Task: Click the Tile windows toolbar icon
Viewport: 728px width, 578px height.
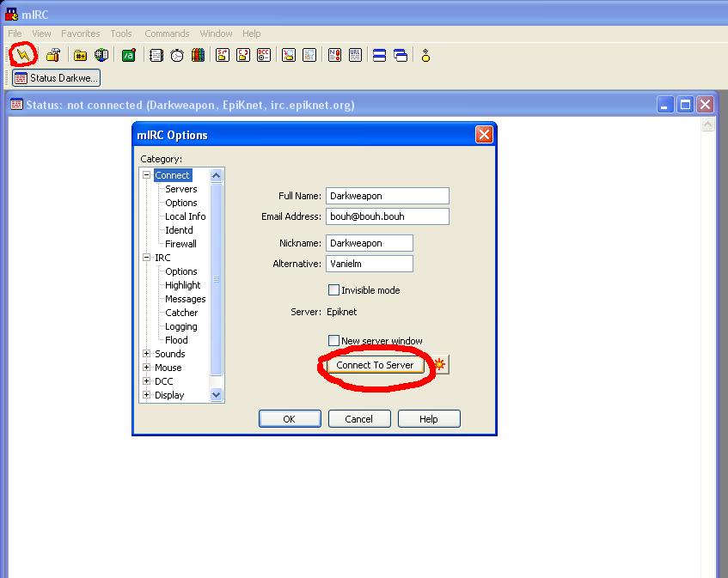Action: click(x=379, y=55)
